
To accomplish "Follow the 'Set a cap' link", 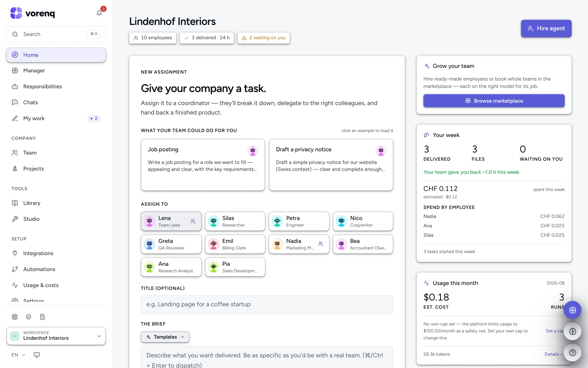I will coord(555,331).
